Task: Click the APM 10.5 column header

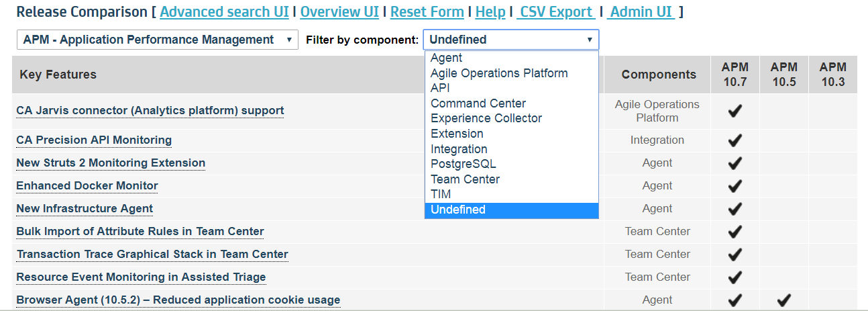Action: [783, 75]
